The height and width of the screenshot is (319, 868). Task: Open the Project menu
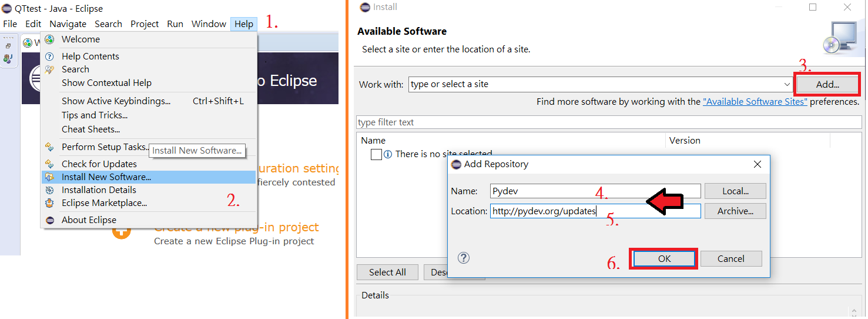point(145,24)
